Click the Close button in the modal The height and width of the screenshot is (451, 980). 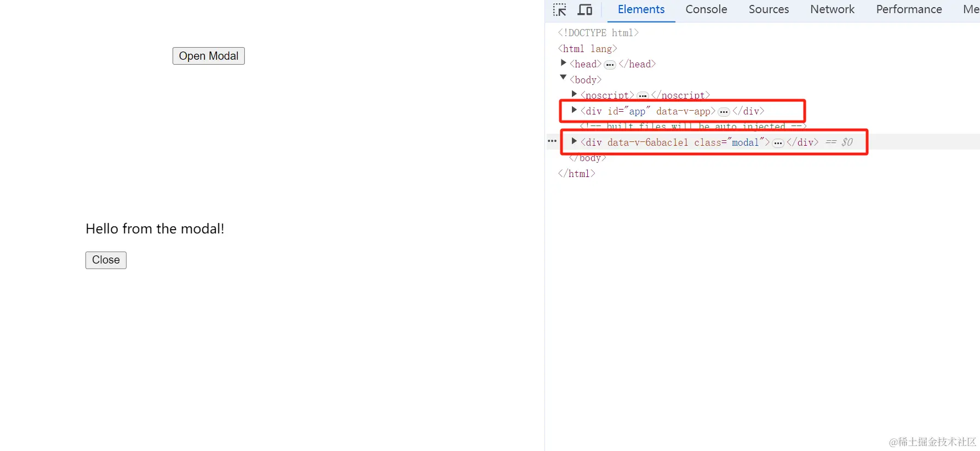106,260
